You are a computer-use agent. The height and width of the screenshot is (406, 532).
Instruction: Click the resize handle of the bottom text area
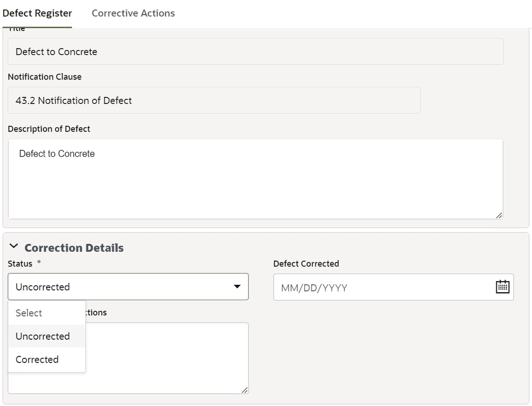(245, 390)
